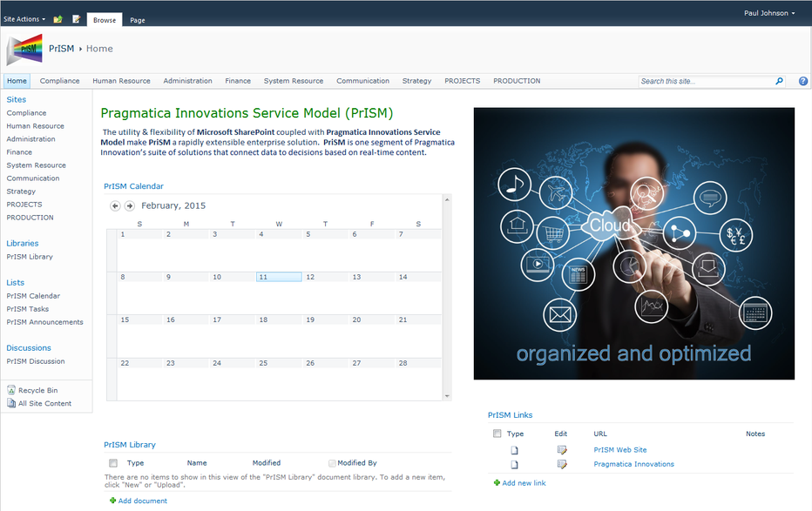
Task: Click the PrISM rainbow site logo
Action: pyautogui.click(x=24, y=49)
